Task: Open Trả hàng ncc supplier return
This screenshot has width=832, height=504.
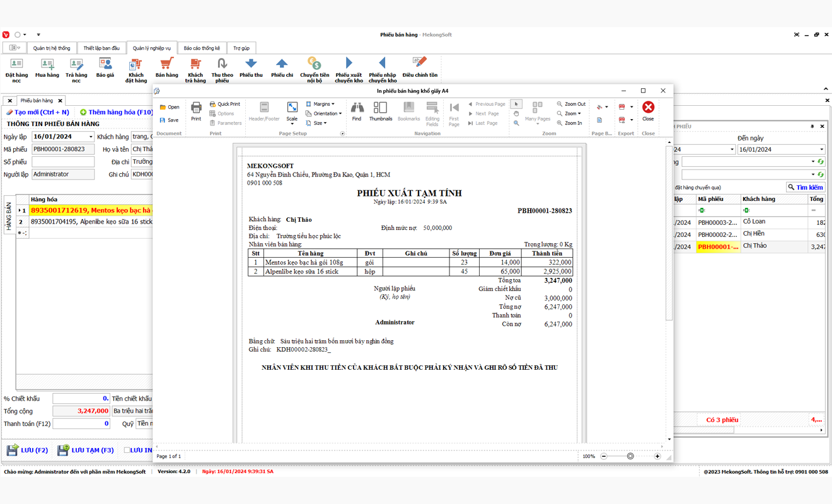Action: (76, 71)
